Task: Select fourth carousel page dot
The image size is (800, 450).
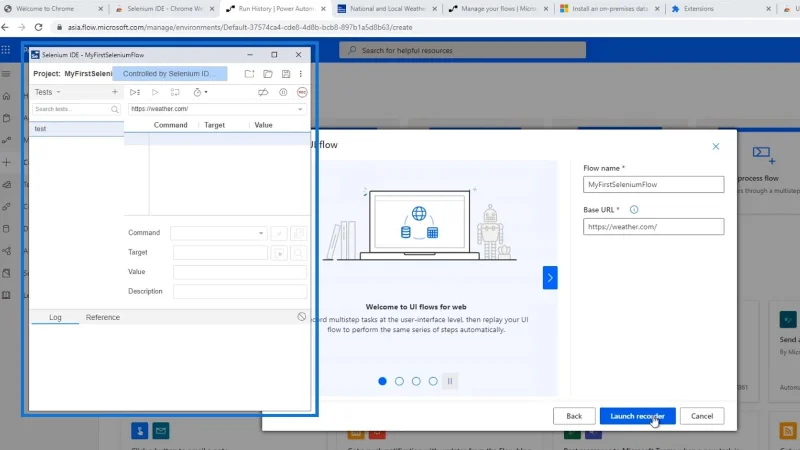Action: pyautogui.click(x=433, y=381)
